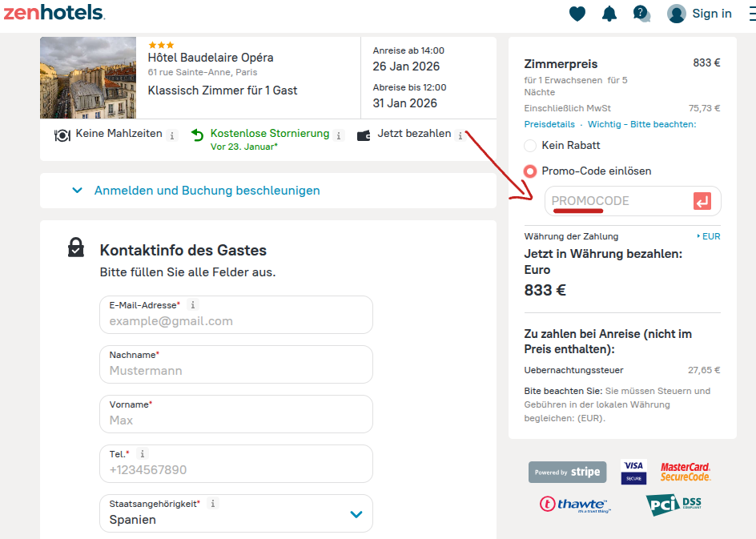Open notifications bell icon

coord(609,14)
